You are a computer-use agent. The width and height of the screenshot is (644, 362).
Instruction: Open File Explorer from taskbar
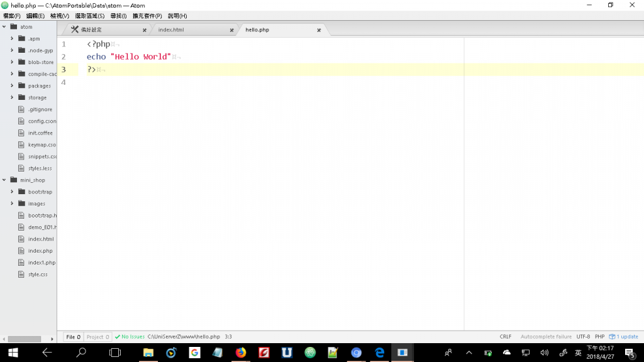coord(148,353)
